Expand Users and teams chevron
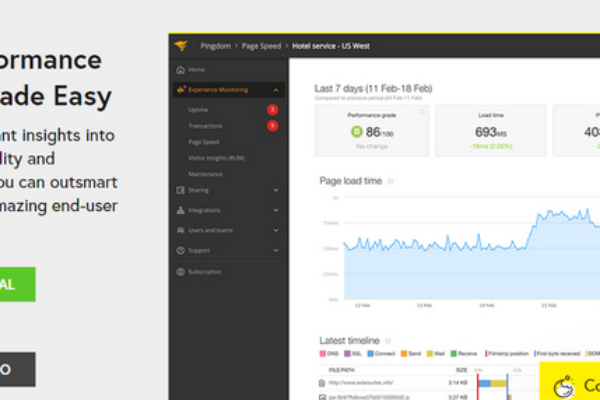 [276, 230]
